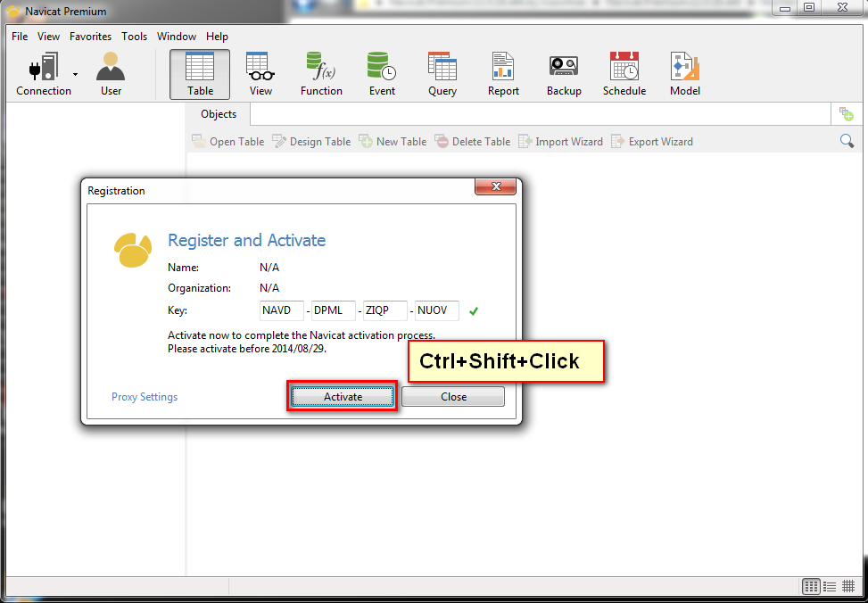Click the first key field containing NAVD

coord(282,310)
